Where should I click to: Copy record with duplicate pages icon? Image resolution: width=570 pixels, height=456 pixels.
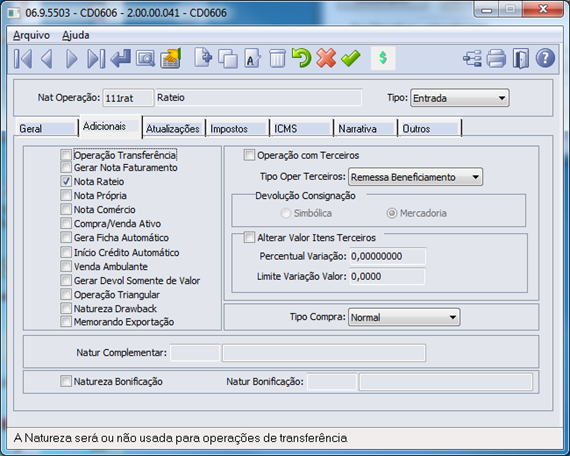pos(228,59)
